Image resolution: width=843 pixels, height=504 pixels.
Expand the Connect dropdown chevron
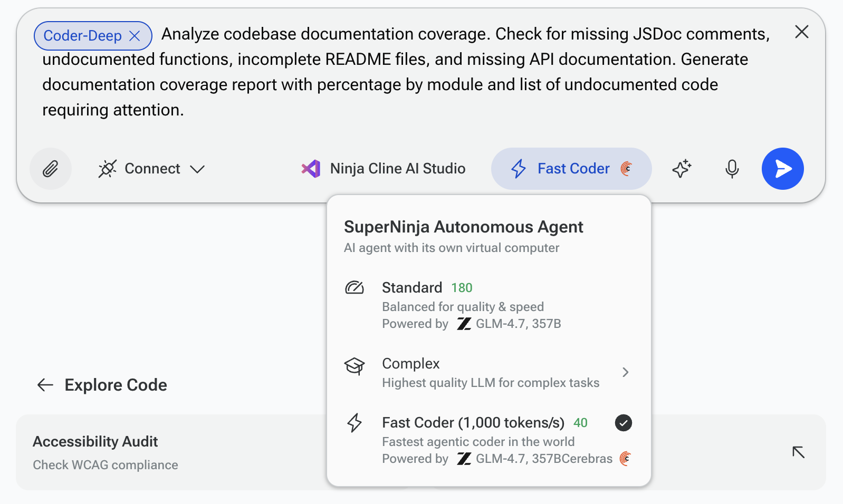point(197,169)
